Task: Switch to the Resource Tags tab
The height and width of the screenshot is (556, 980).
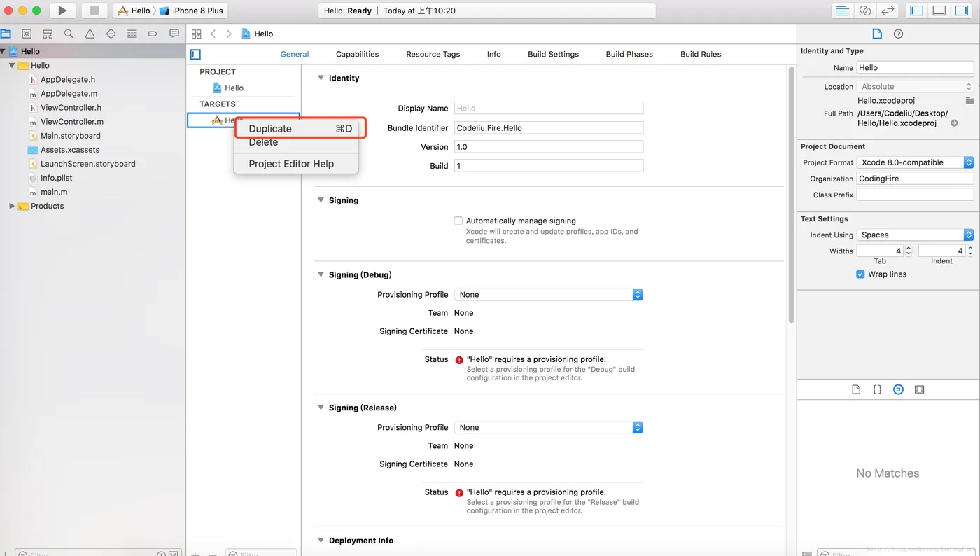Action: (433, 54)
